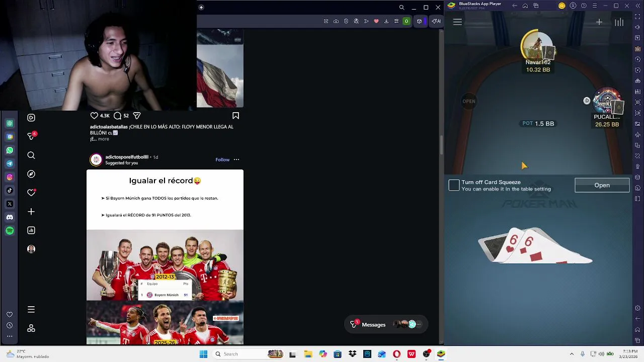Take Opera snapshot camera icon
This screenshot has height=362, width=644.
point(336,21)
